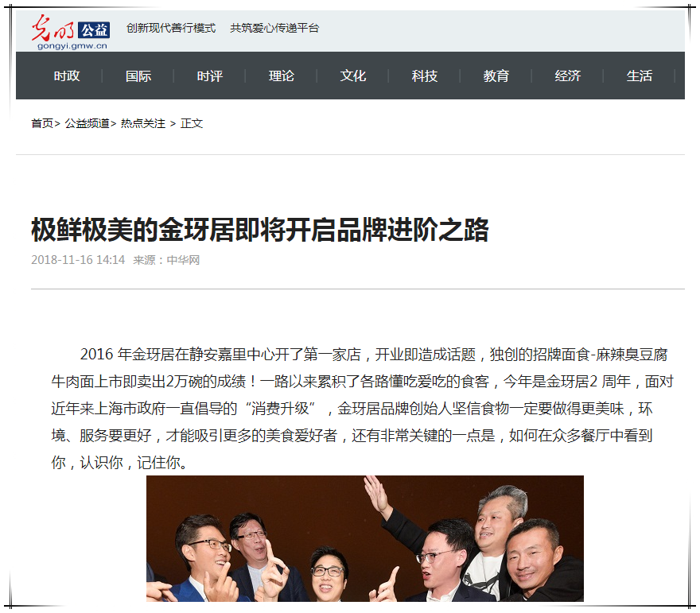Select the 正文 breadcrumb text
The height and width of the screenshot is (613, 700).
(192, 123)
